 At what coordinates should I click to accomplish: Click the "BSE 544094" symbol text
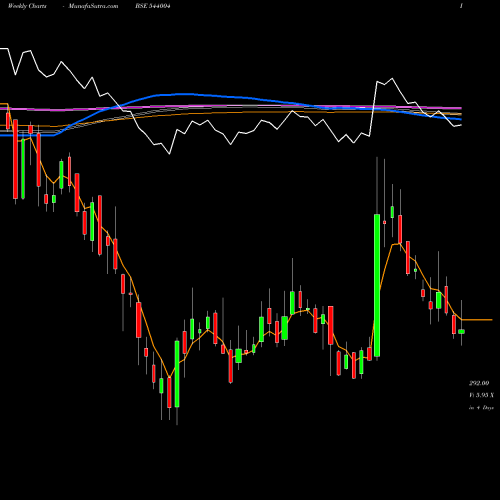pyautogui.click(x=153, y=6)
